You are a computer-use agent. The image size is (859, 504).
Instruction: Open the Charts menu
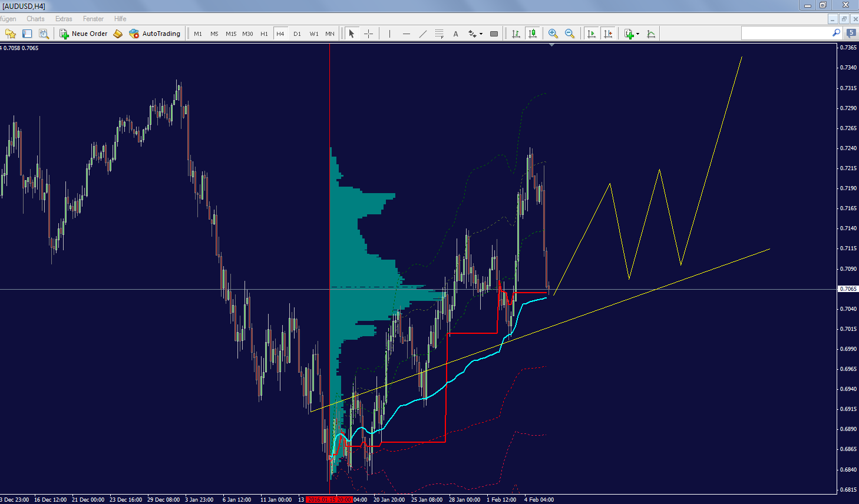click(x=35, y=19)
